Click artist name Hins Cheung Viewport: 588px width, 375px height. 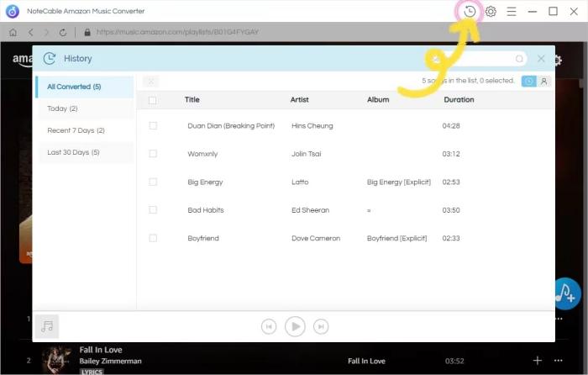312,126
